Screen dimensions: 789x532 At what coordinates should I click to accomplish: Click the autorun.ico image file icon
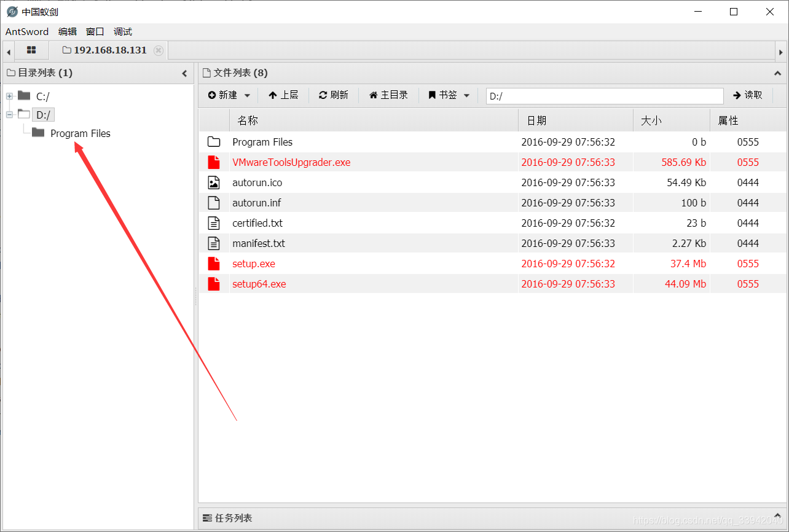214,182
